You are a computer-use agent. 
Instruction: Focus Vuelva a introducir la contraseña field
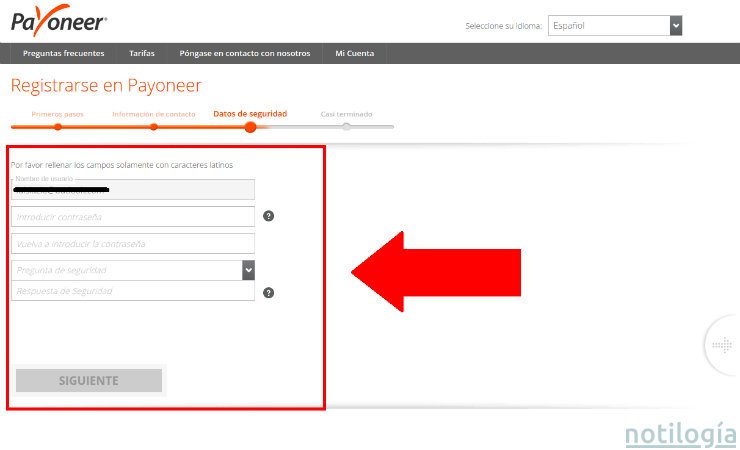click(133, 243)
